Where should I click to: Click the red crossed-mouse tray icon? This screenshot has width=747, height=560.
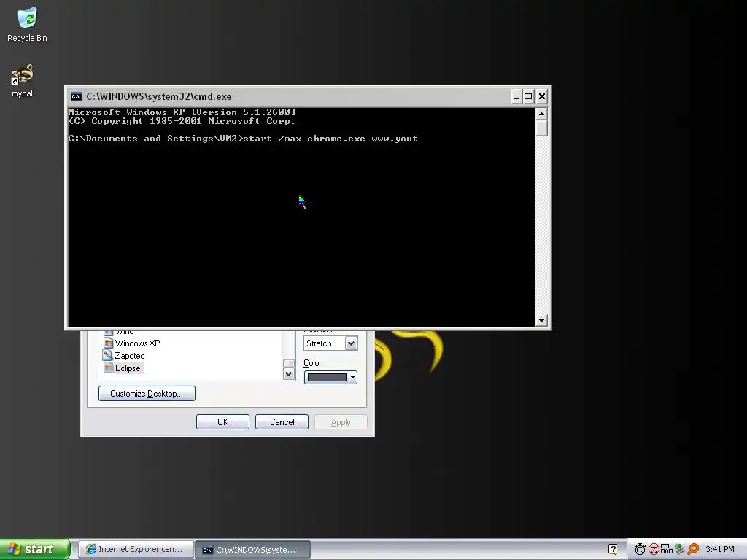pyautogui.click(x=654, y=549)
